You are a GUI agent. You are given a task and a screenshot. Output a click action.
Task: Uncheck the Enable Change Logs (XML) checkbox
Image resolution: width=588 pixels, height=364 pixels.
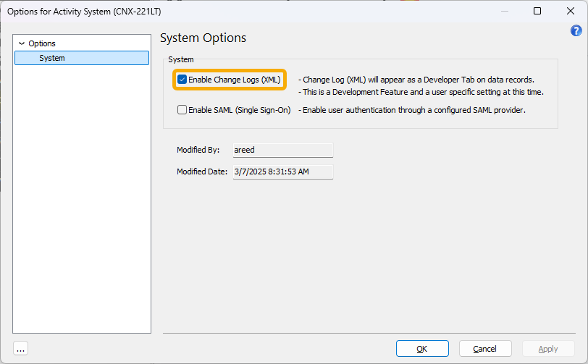point(182,80)
